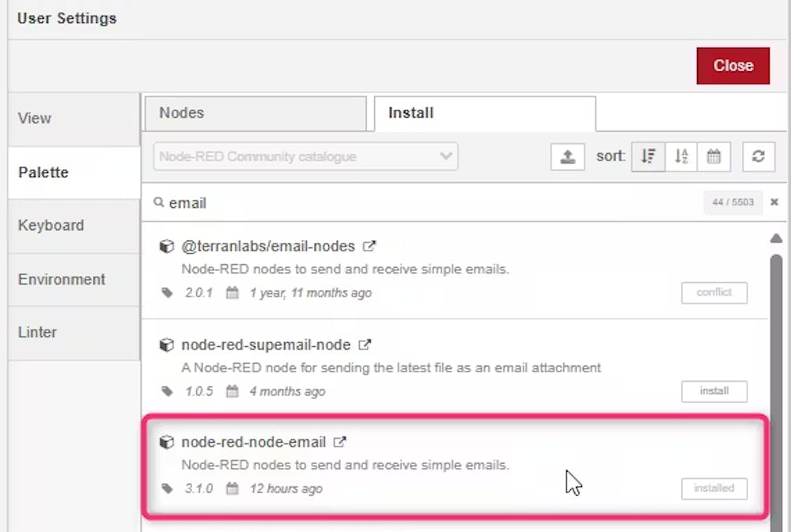Open node-red-node-email external link icon
791x532 pixels.
pyautogui.click(x=340, y=442)
